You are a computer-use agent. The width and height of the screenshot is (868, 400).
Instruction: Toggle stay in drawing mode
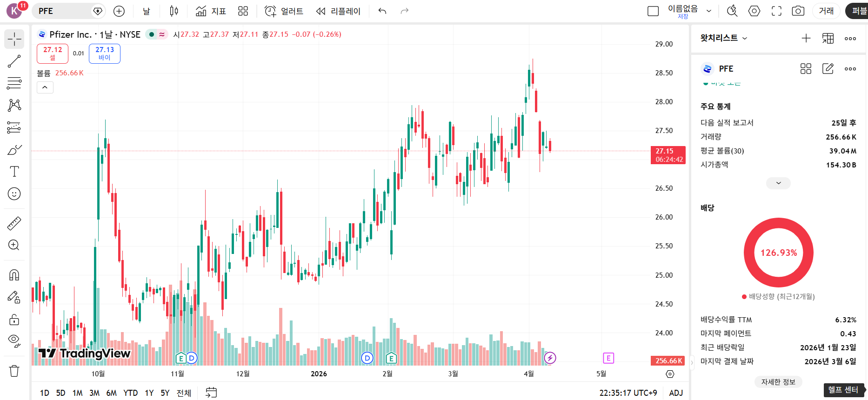(x=14, y=297)
